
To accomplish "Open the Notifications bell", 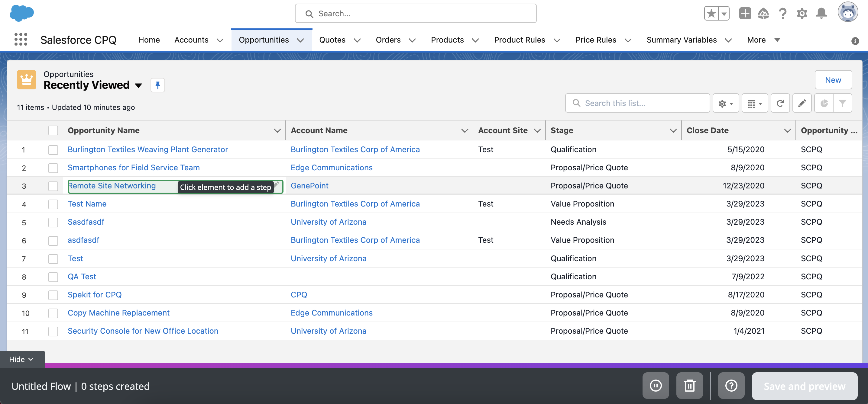I will coord(821,14).
